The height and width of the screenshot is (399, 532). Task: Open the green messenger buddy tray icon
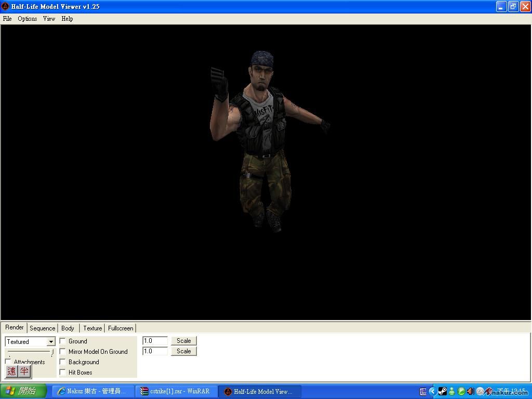(451, 392)
